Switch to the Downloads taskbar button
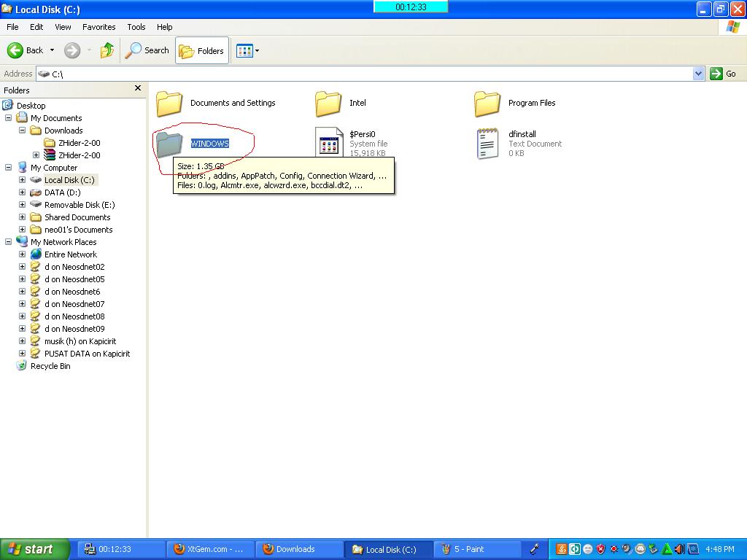This screenshot has height=560, width=747. (299, 549)
